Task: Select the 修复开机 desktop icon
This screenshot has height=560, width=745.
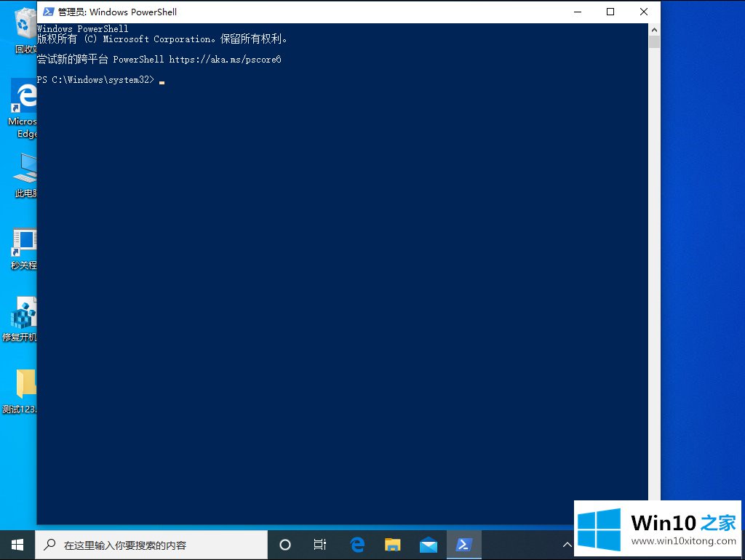Action: (x=21, y=319)
